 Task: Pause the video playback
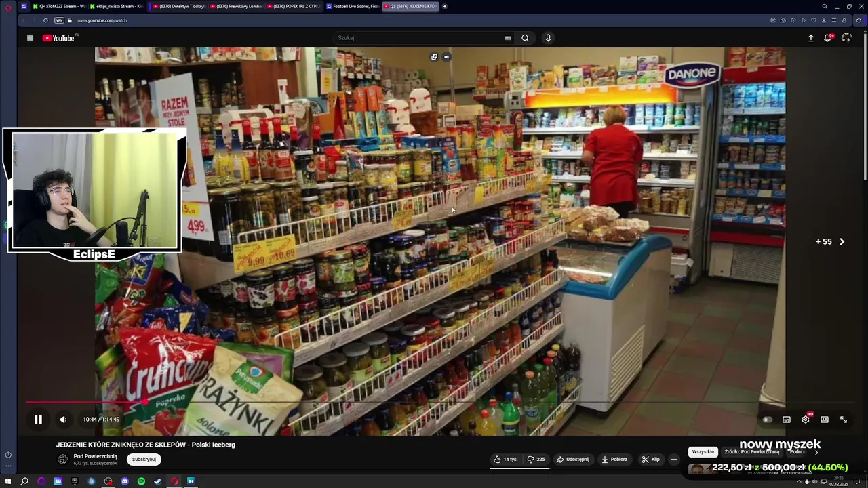(38, 420)
